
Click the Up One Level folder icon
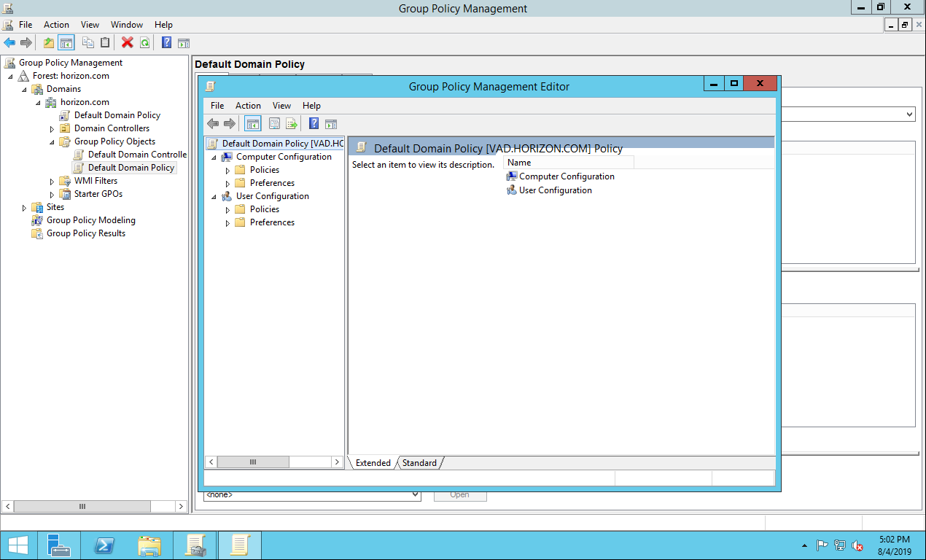[x=49, y=43]
